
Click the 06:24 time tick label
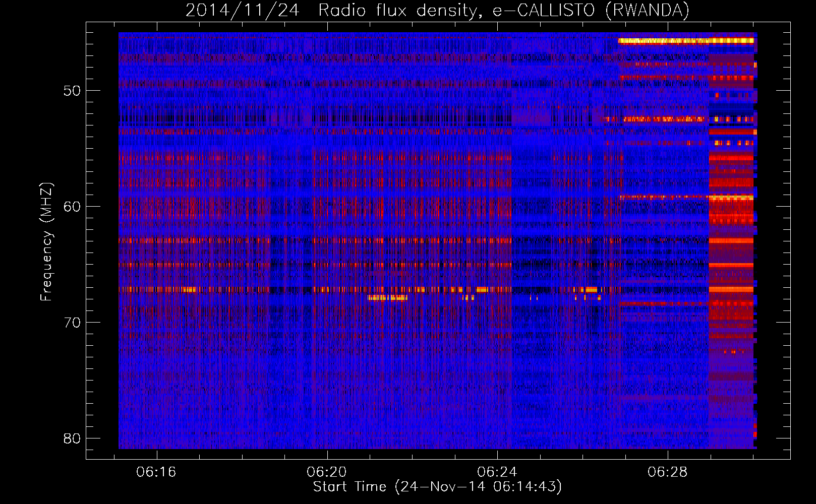[497, 472]
